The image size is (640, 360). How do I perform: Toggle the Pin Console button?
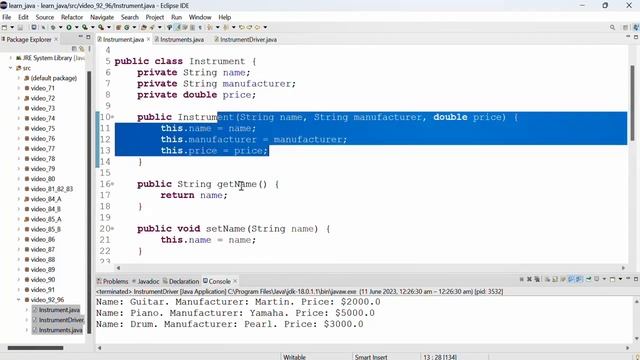(589, 279)
